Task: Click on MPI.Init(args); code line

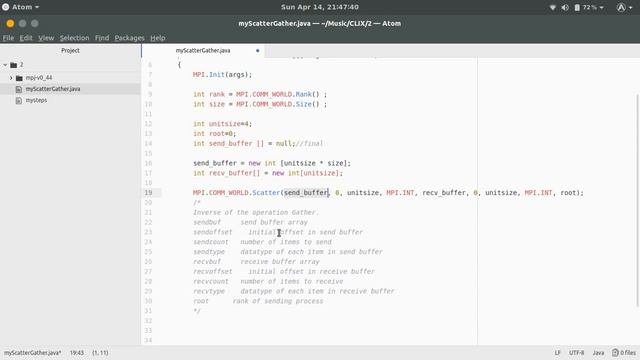Action: tap(222, 75)
